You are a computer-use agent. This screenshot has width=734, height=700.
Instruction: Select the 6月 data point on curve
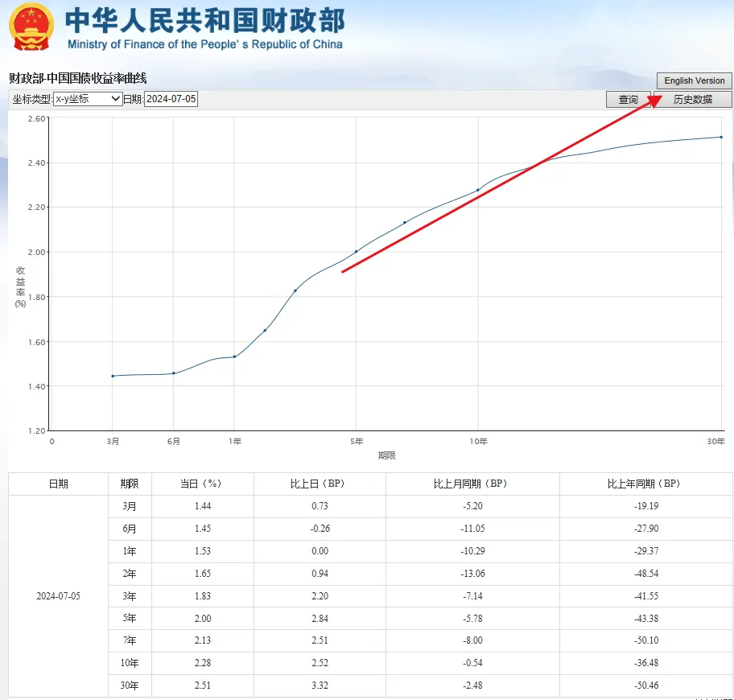(x=174, y=373)
